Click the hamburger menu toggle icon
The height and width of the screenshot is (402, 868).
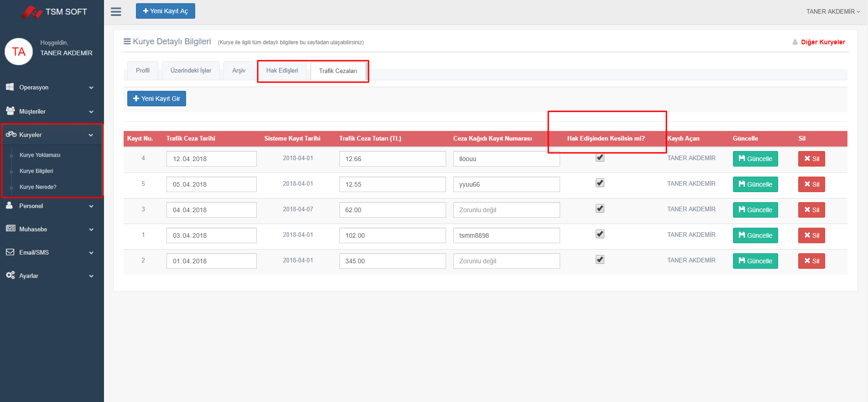[x=116, y=12]
